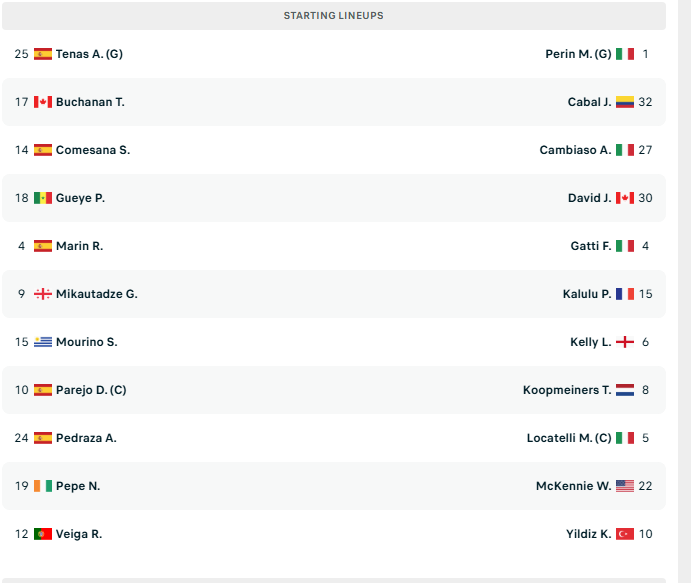This screenshot has height=583, width=691.
Task: Click the USA flag beside McKennie W.
Action: (x=625, y=486)
